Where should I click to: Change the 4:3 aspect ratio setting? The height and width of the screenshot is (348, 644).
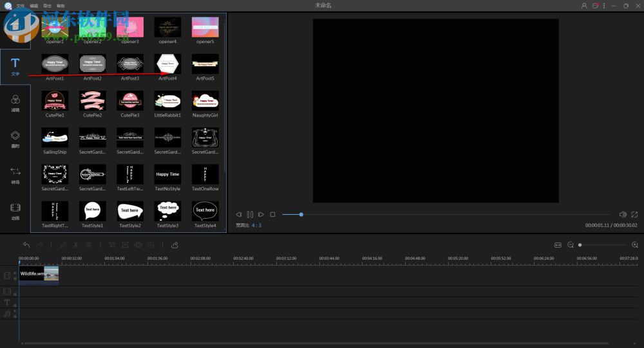coord(256,226)
